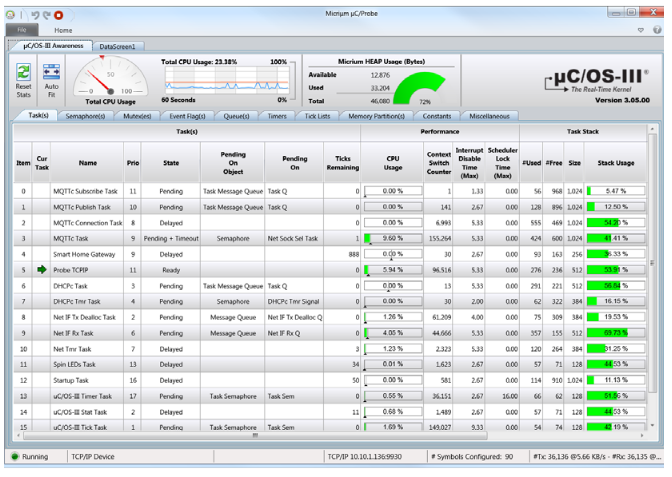Image resolution: width=672 pixels, height=477 pixels.
Task: Open the File menu
Action: click(x=22, y=30)
